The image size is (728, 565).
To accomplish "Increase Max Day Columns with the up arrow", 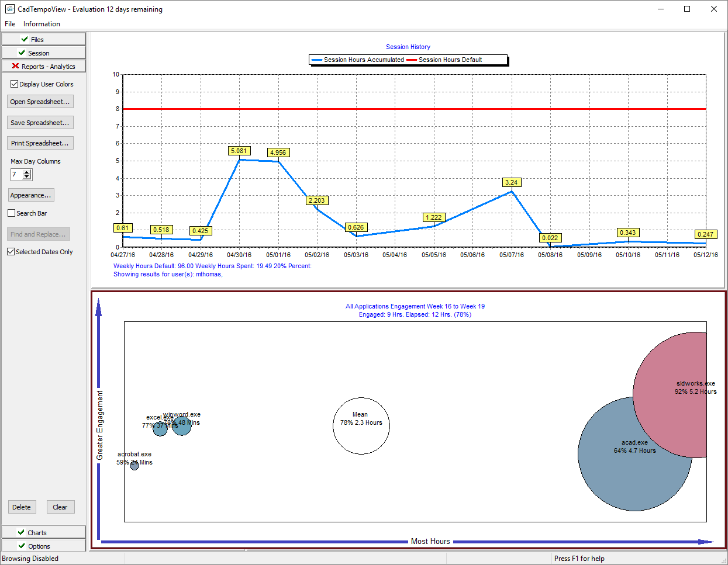I will (x=27, y=172).
